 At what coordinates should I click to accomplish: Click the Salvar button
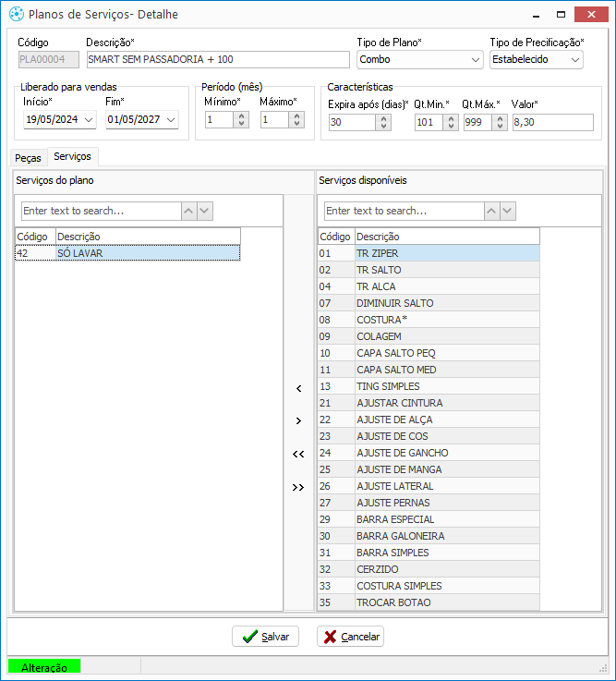(x=266, y=637)
